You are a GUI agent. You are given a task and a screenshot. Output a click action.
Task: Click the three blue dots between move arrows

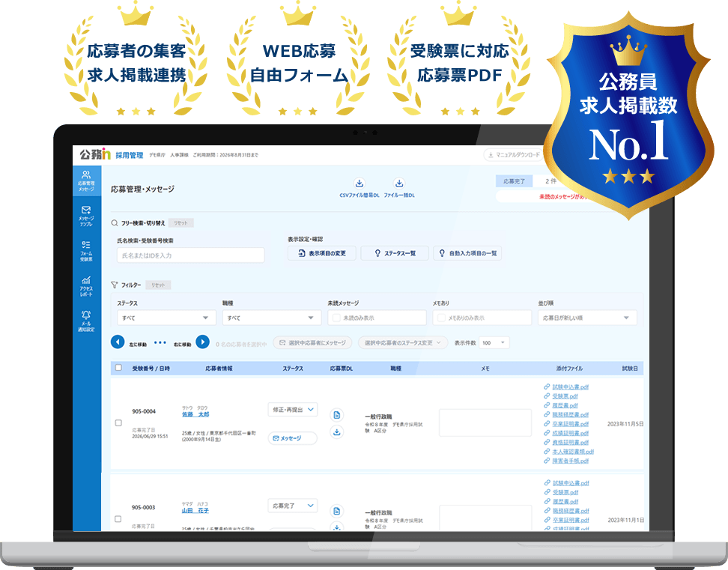160,342
